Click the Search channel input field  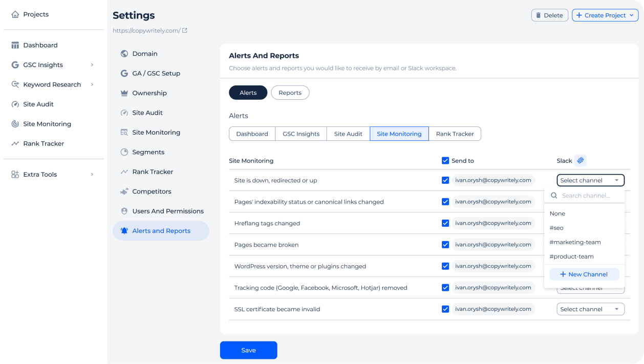click(x=585, y=196)
